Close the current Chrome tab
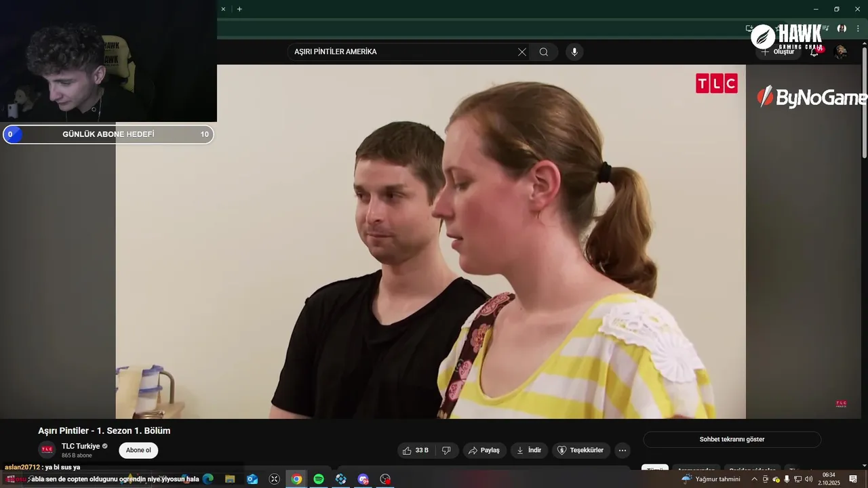 (x=223, y=9)
